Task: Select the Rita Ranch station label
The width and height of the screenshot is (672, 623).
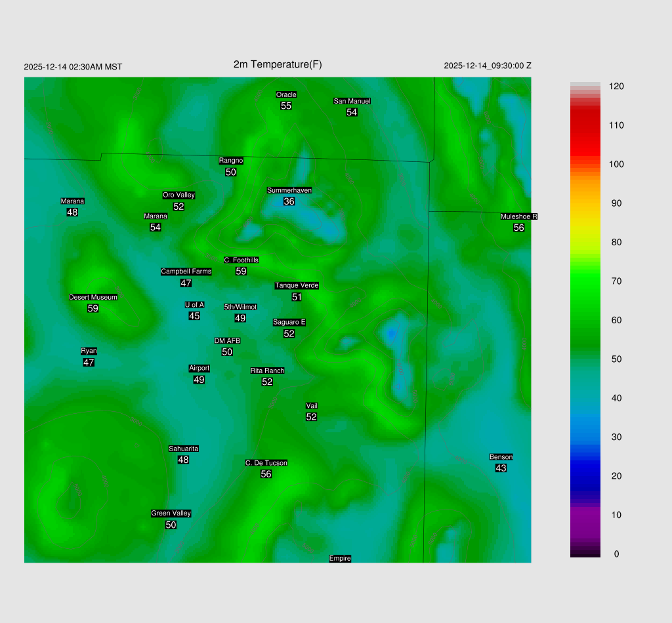Action: (267, 371)
